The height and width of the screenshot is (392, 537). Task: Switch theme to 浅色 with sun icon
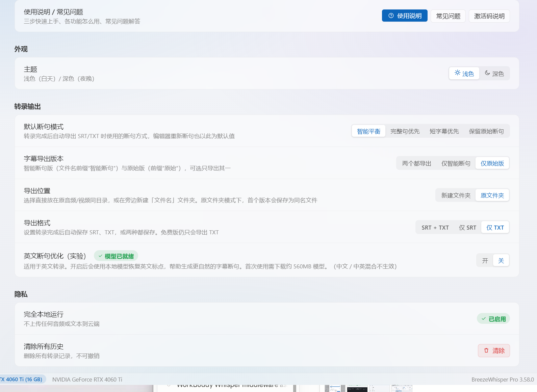(x=464, y=74)
